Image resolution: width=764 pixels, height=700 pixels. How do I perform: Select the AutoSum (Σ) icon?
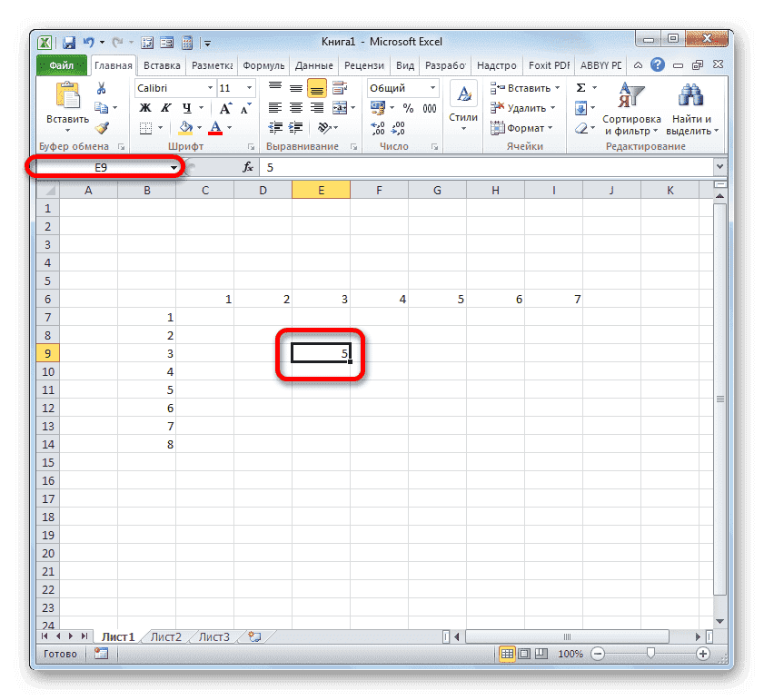[580, 87]
